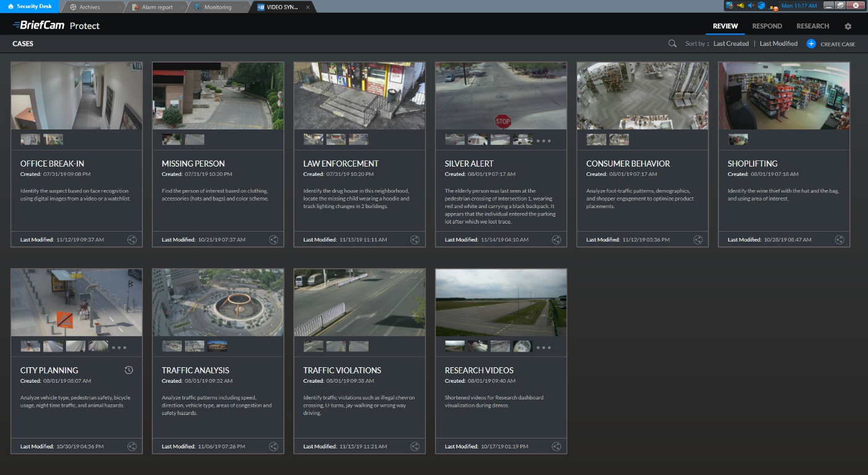Share the SILVER ALERT case
This screenshot has width=868, height=475.
tap(556, 240)
